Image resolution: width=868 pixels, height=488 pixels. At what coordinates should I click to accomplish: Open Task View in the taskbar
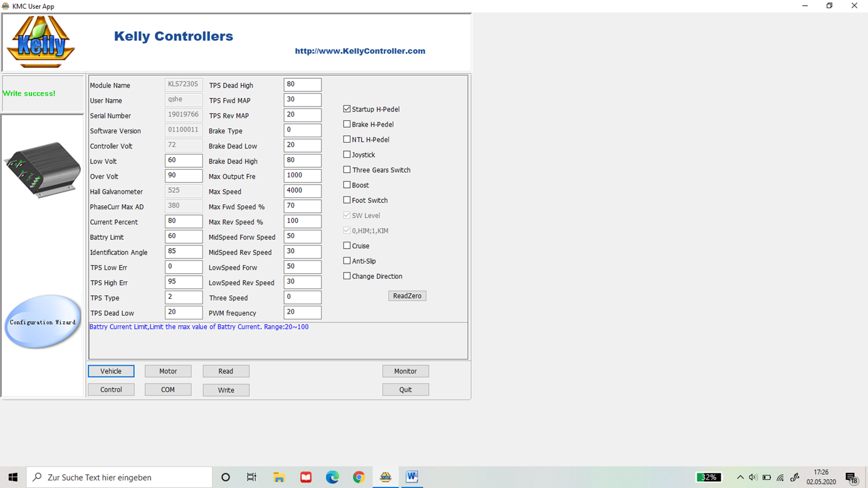tap(251, 477)
